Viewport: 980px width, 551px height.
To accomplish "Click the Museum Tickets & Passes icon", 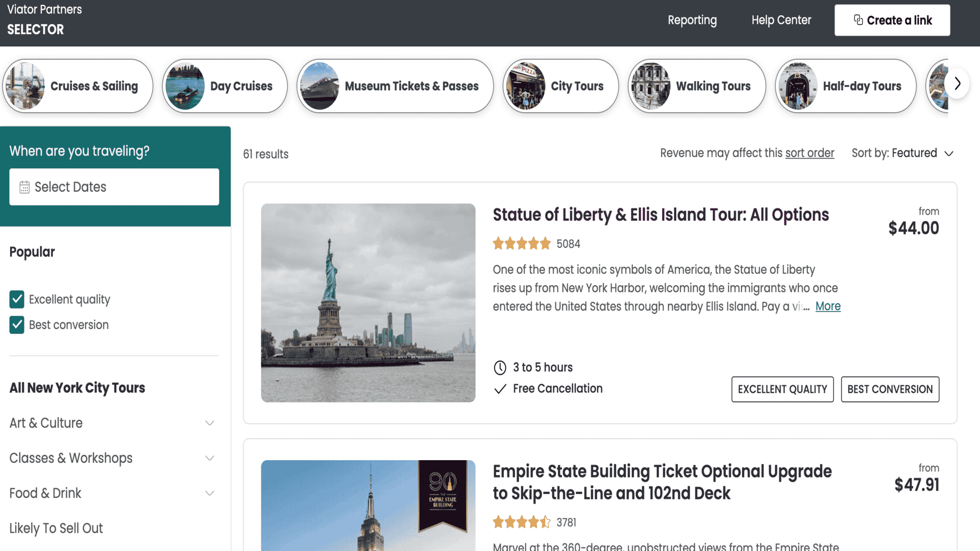I will pyautogui.click(x=321, y=86).
